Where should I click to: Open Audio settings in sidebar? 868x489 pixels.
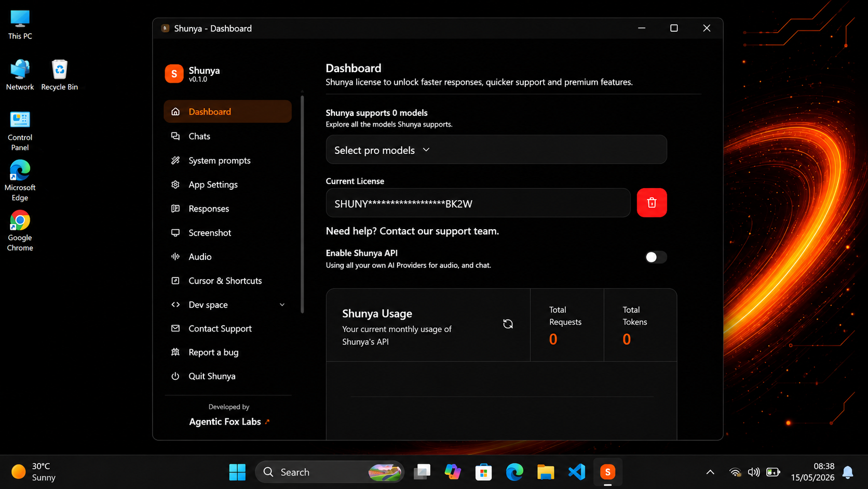[227, 257]
